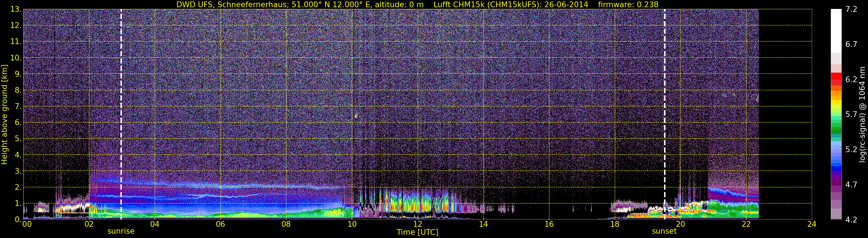Click the 1 km tick label on height axis

coord(18,204)
